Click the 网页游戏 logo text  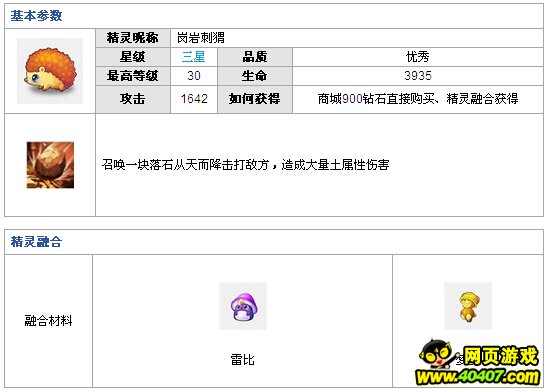501,356
